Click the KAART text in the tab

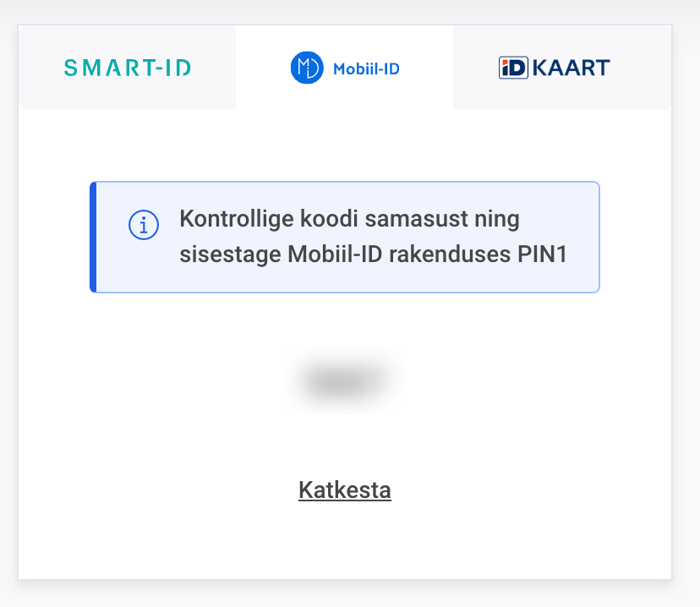(x=571, y=68)
